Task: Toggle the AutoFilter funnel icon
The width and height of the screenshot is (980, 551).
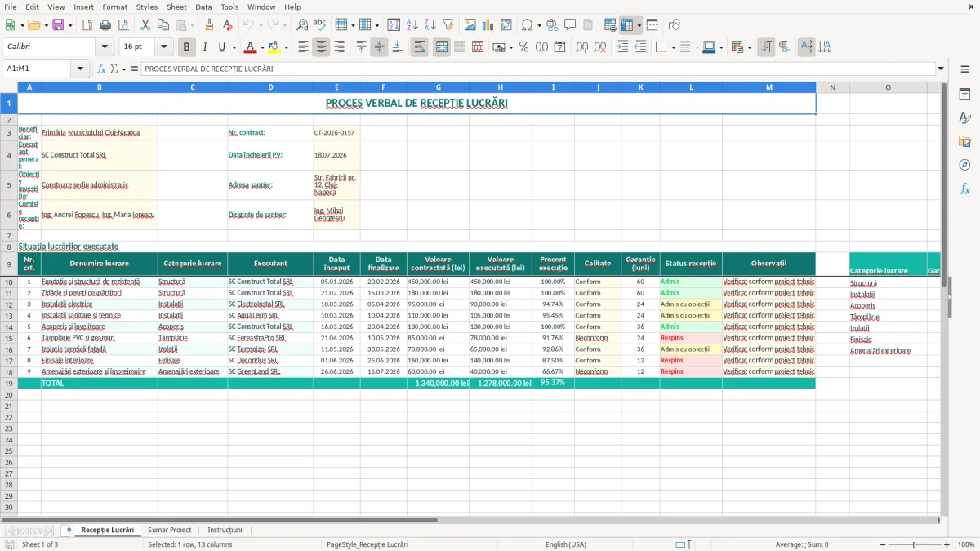Action: (x=448, y=25)
